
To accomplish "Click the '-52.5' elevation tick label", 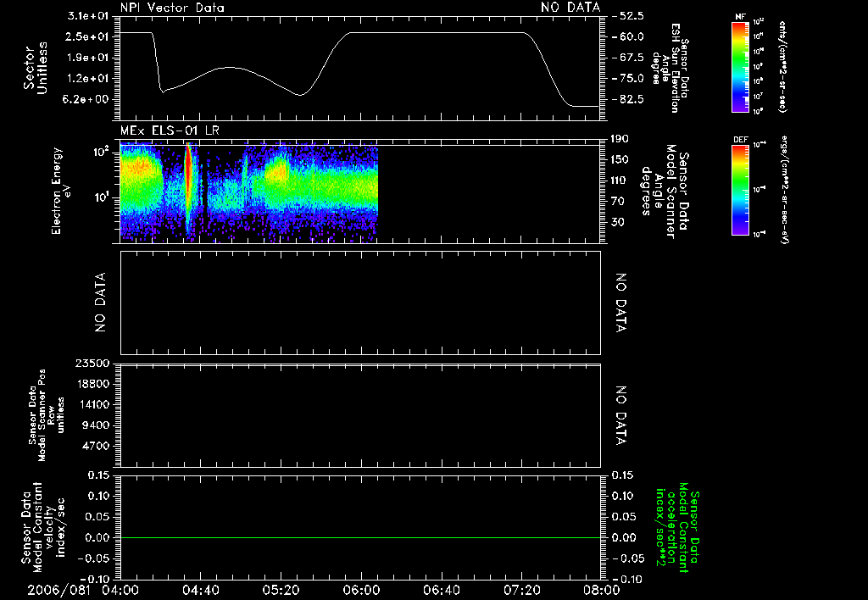I will (x=628, y=16).
